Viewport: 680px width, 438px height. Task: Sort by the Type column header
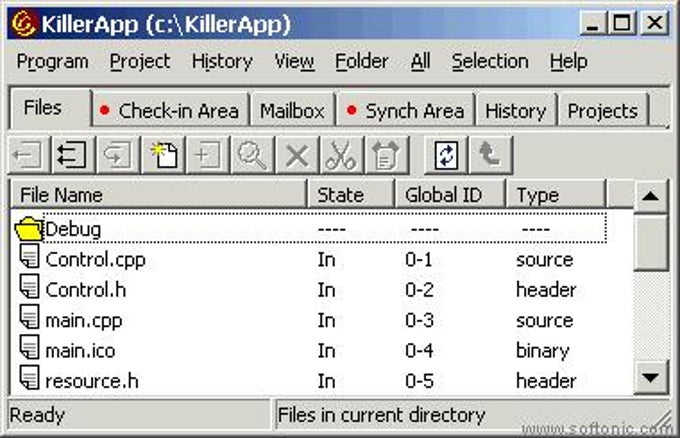[556, 195]
